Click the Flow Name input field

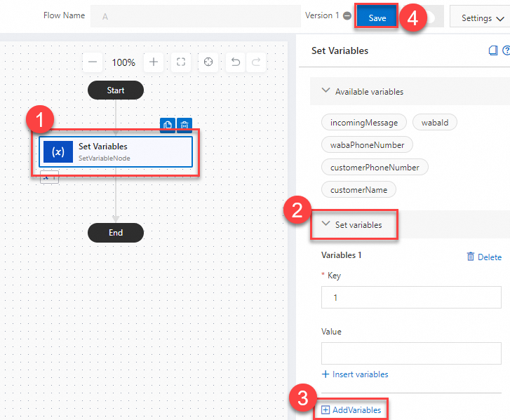[x=196, y=16]
